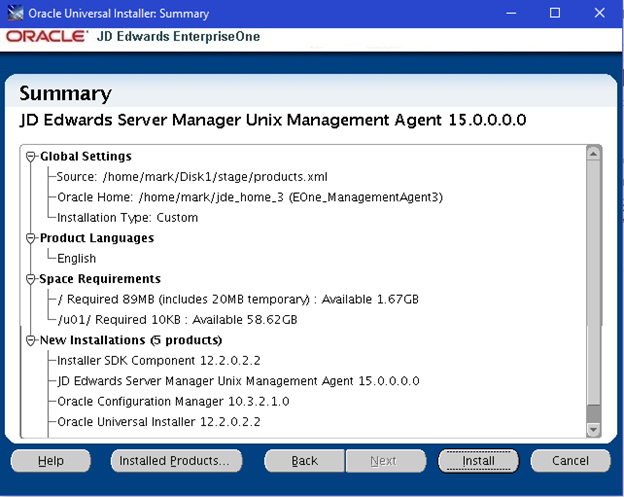Select the Installation Type: Custom row

point(127,218)
